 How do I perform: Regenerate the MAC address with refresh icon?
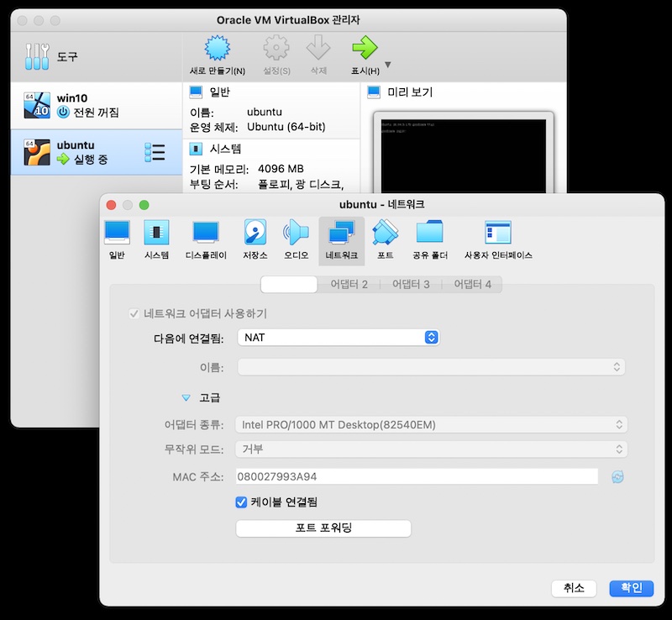[x=617, y=477]
